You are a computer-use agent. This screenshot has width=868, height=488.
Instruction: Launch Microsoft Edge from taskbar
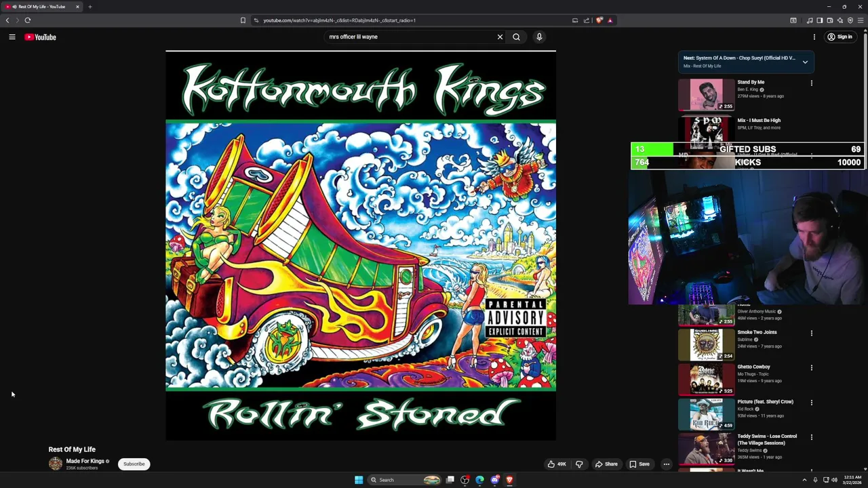tap(479, 480)
